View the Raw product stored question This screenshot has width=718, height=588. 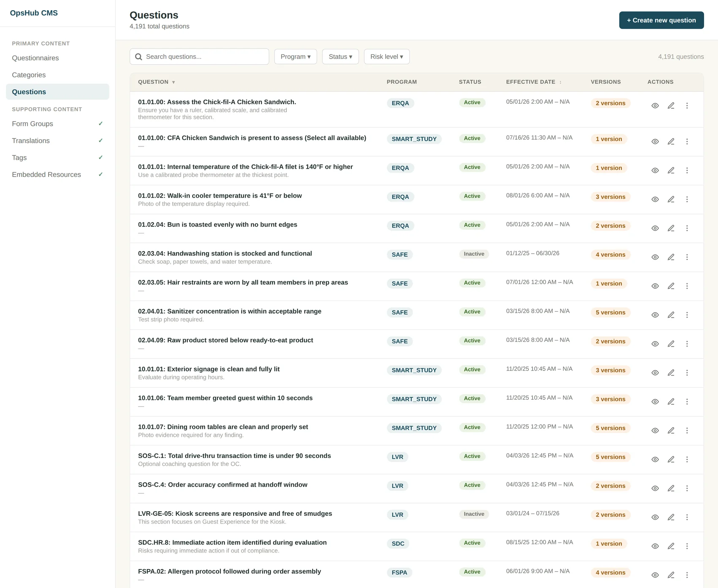pos(655,344)
